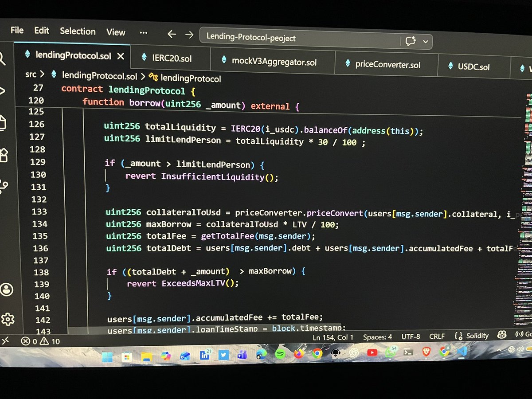This screenshot has width=532, height=399.
Task: Click the Lending-Protocol-peoject command center search
Action: pyautogui.click(x=316, y=39)
